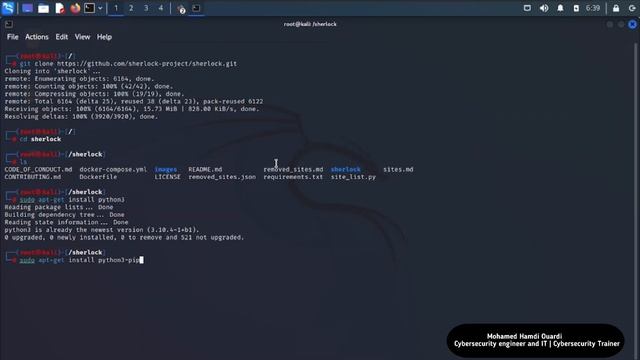This screenshot has height=360, width=640.
Task: Click the battery power tray icon
Action: click(576, 8)
